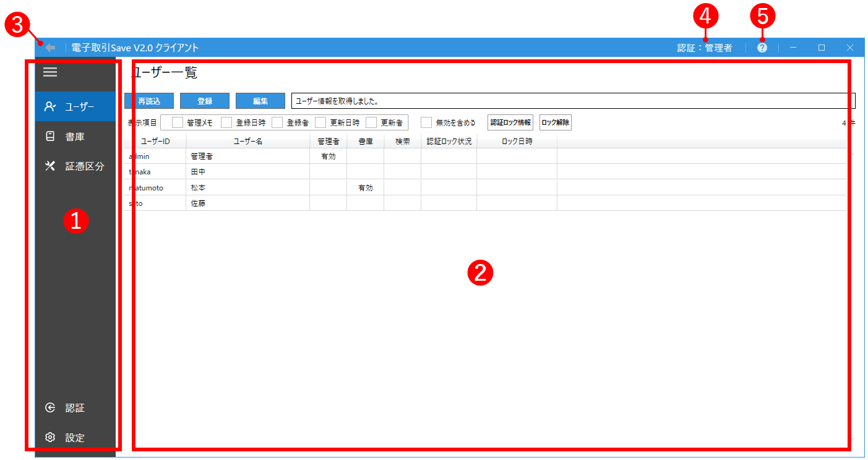The height and width of the screenshot is (460, 868).
Task: Click the tools icon beside 証憑区分
Action: [50, 166]
